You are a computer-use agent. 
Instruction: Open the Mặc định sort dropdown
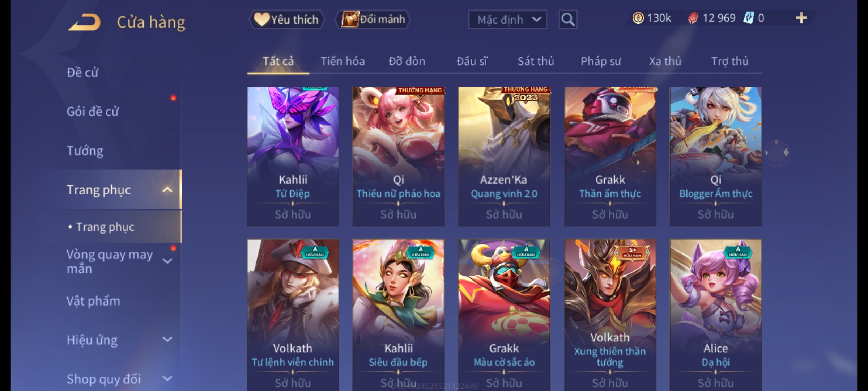pyautogui.click(x=507, y=20)
